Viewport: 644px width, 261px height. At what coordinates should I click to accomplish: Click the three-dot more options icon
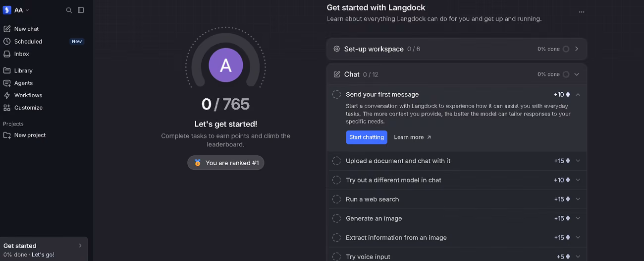[582, 12]
